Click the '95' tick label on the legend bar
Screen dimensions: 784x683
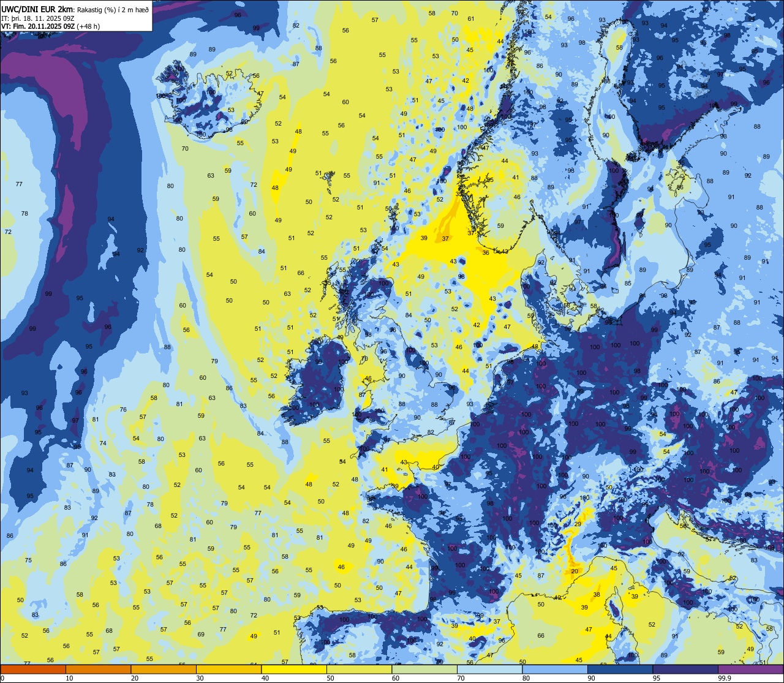point(657,678)
